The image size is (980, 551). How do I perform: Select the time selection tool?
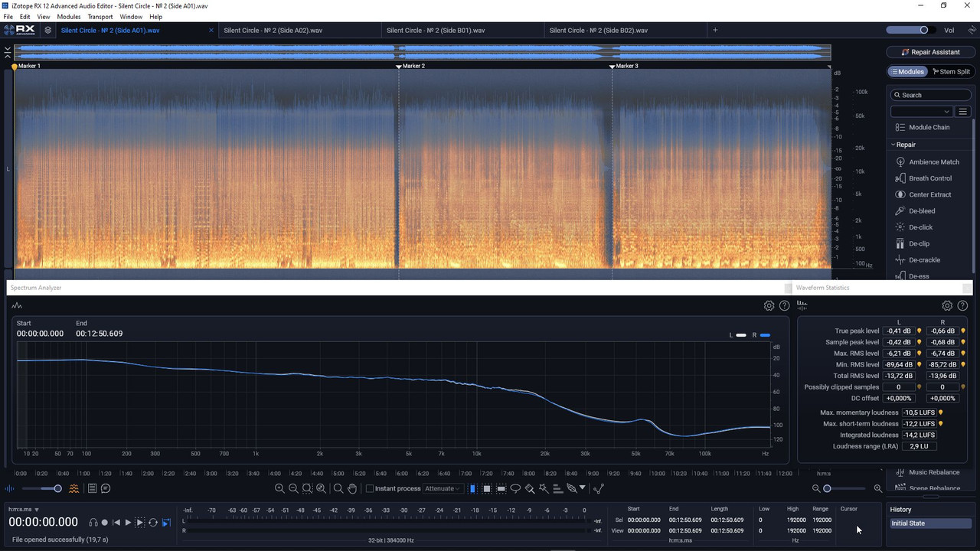[472, 488]
